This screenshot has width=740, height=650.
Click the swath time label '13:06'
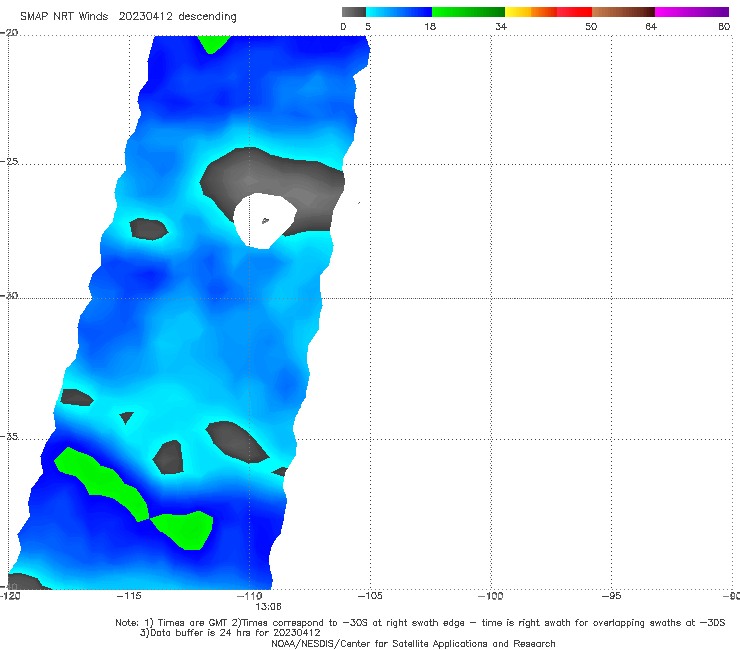[x=269, y=607]
